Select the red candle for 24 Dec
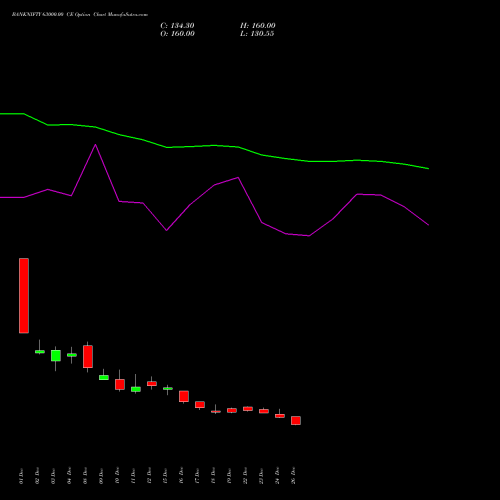The image size is (500, 500). [x=280, y=416]
